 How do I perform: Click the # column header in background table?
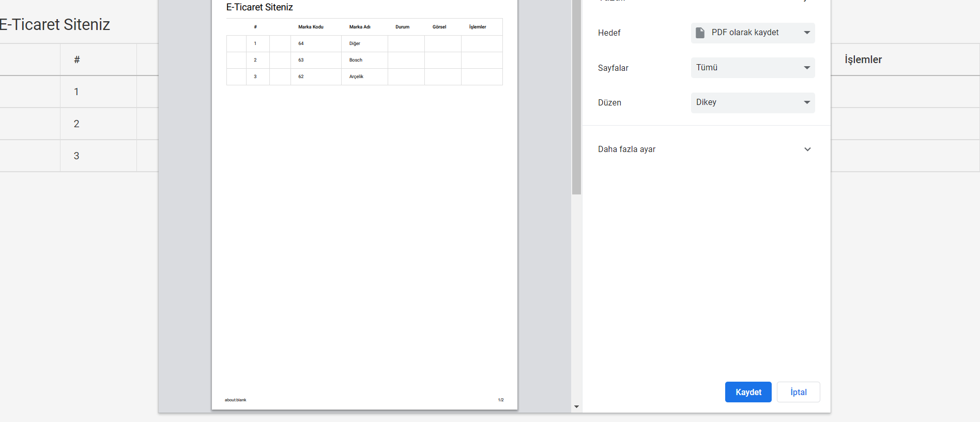click(76, 59)
